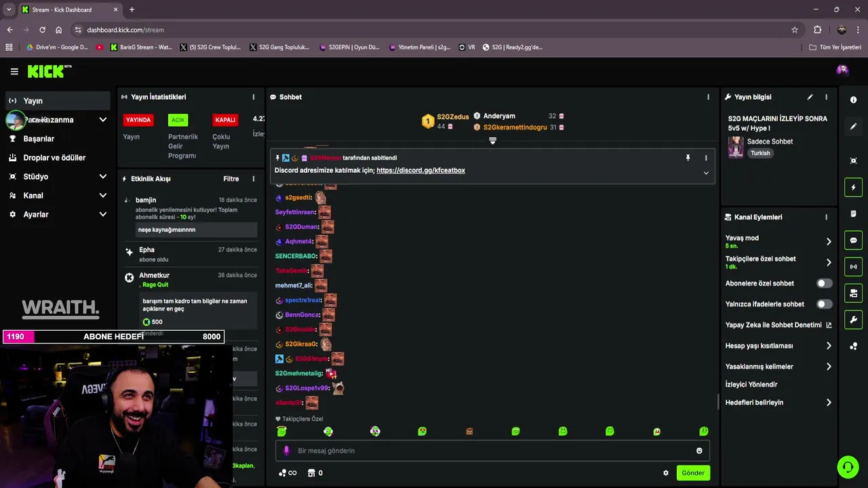Image resolution: width=868 pixels, height=488 pixels.
Task: Open Yayın bilgisi three-dot options
Action: pyautogui.click(x=826, y=97)
